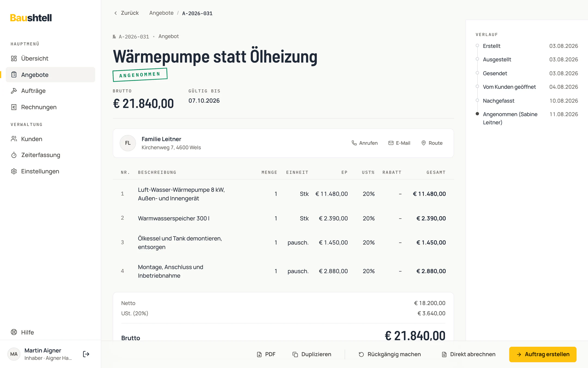Screen dimensions: 588x368
Task: Click the Luft-Wasser-Wärmepumpe 8 kW description
Action: click(x=181, y=194)
